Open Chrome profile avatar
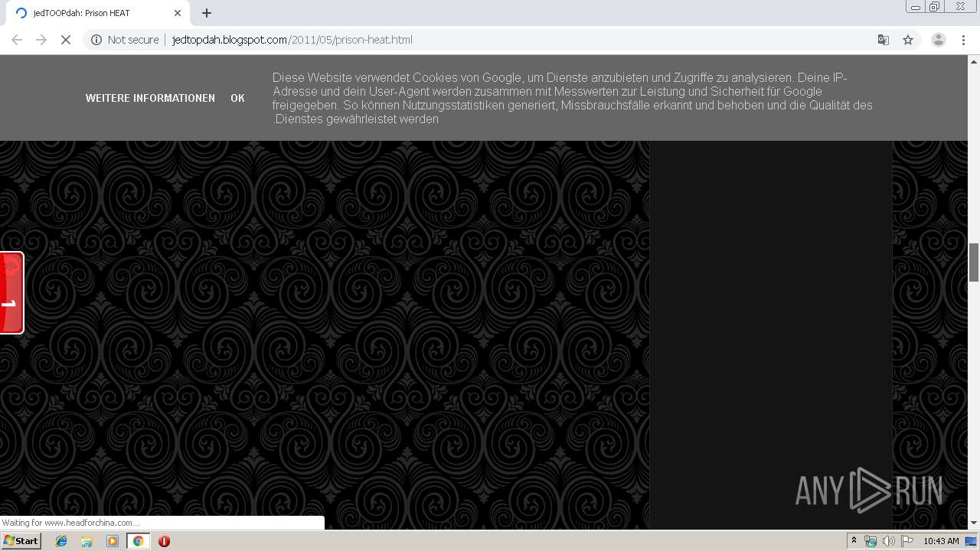Viewport: 980px width, 551px height. (x=938, y=40)
